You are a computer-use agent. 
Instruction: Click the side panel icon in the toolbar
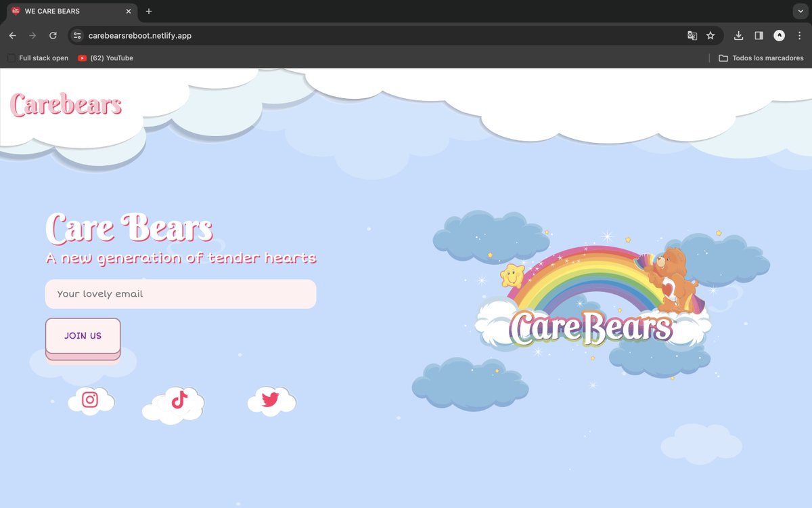(759, 35)
